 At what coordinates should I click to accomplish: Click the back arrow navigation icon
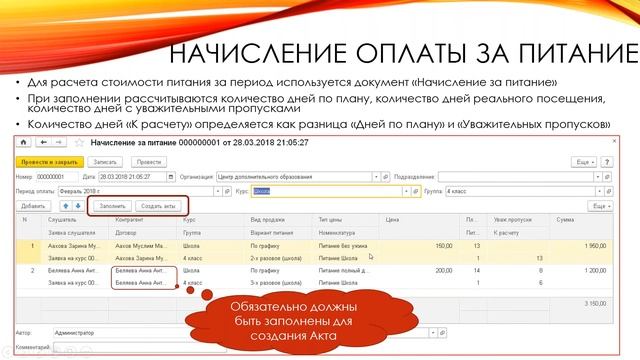[43, 142]
